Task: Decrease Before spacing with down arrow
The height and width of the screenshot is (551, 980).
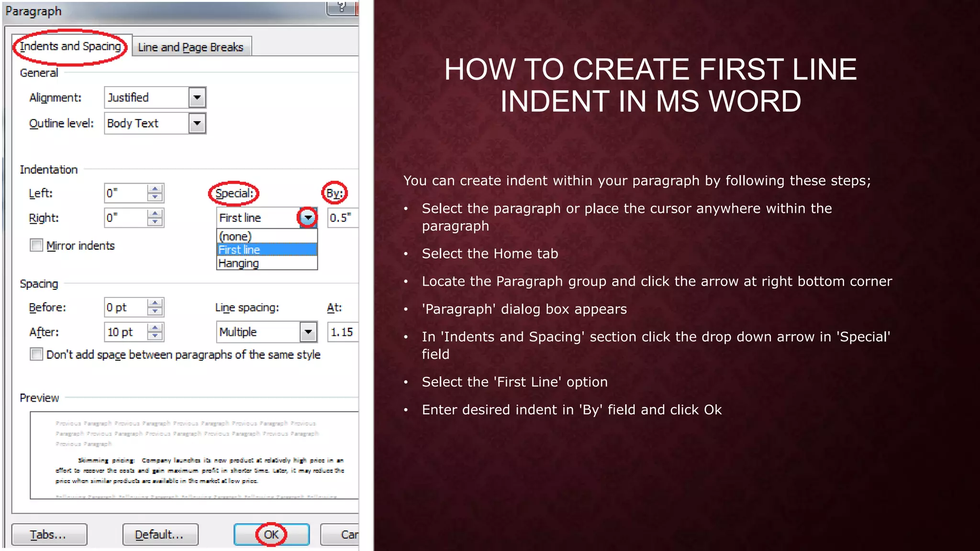Action: click(155, 312)
